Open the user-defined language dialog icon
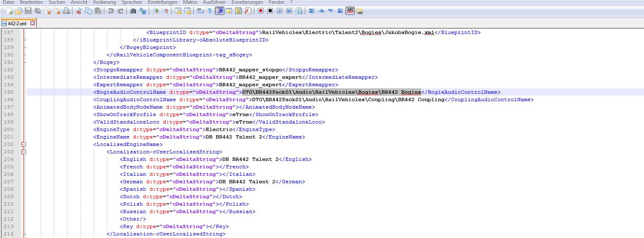Image resolution: width=644 pixels, height=238 pixels. 229,11
